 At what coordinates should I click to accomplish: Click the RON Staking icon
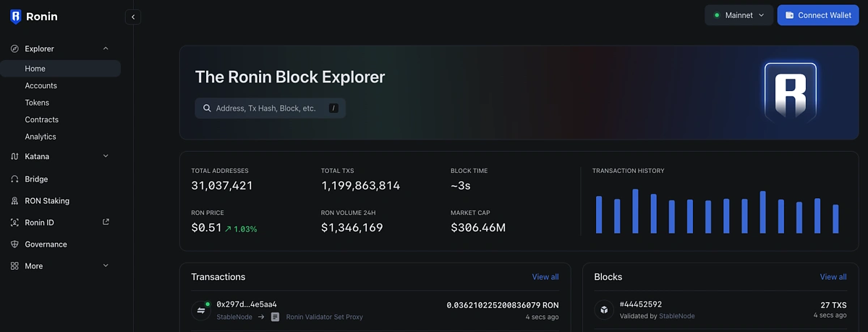point(14,200)
